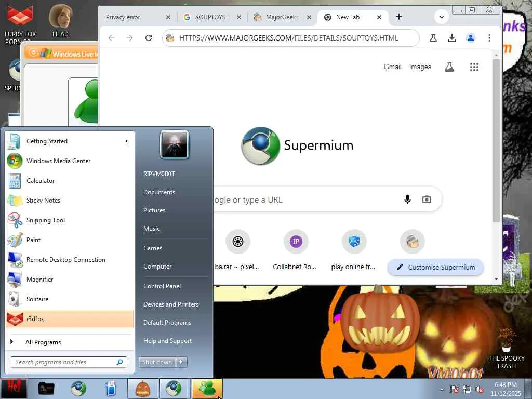Open Windows Media Center from Start menu
Screen dimensions: 532x399
[70, 161]
